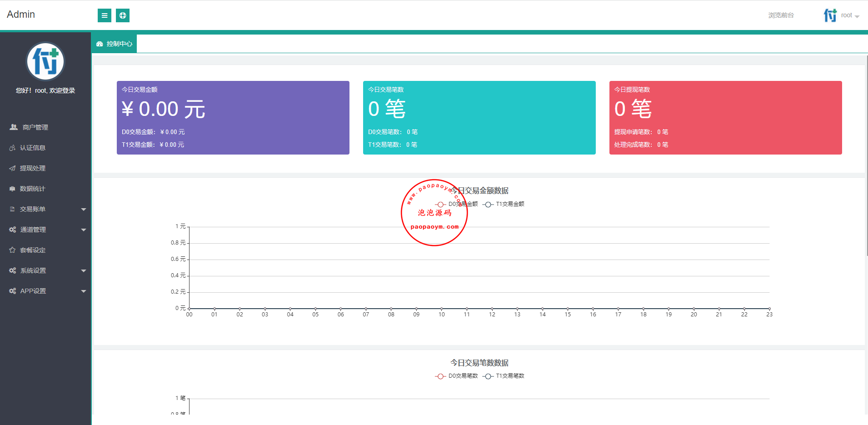Click the vertical scrollbar on the right

tap(866, 155)
